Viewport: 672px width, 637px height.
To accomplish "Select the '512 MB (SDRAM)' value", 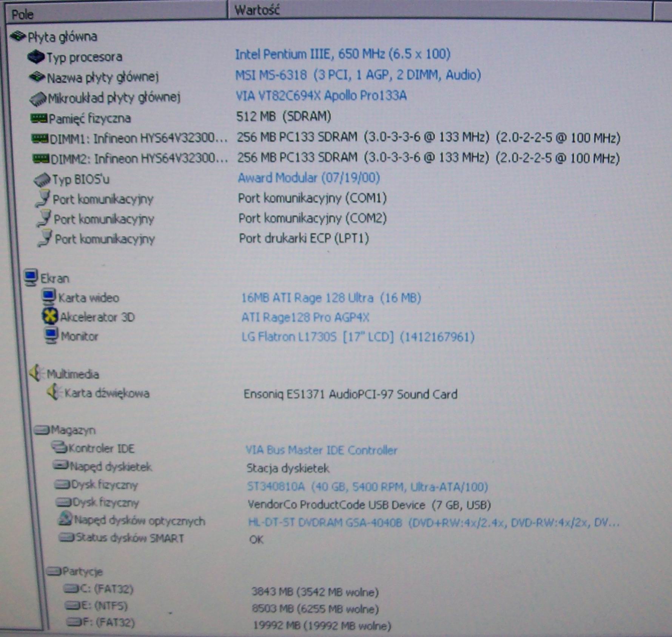I will (284, 116).
